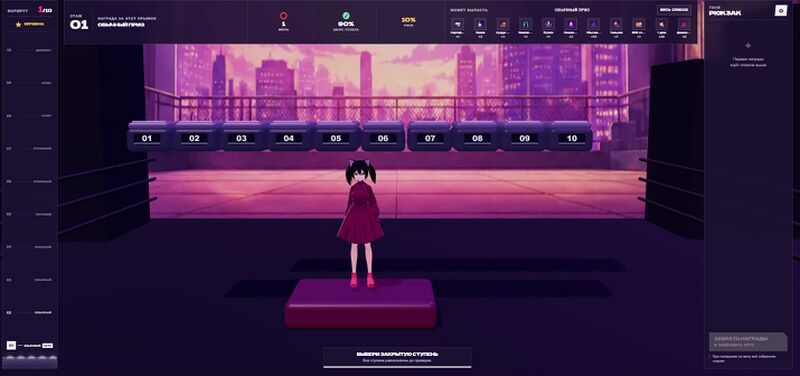Jump to step block 05
The height and width of the screenshot is (376, 800).
click(x=336, y=136)
